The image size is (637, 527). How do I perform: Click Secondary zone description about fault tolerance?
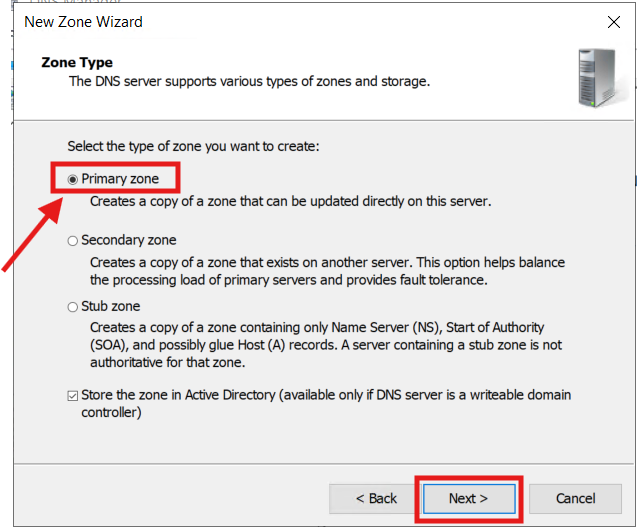(x=327, y=271)
